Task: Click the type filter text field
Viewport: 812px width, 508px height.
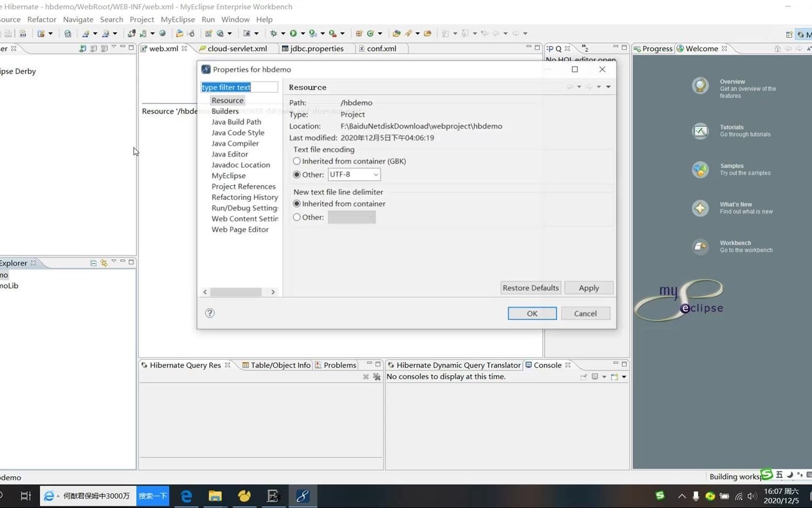Action: coord(239,87)
